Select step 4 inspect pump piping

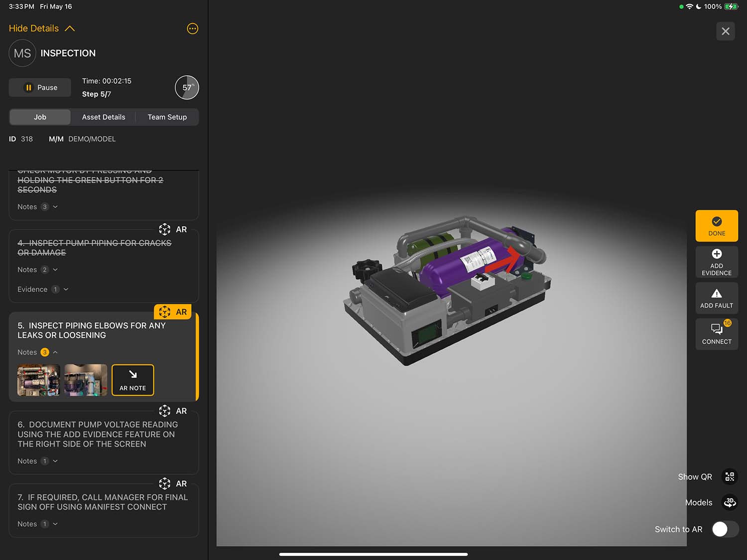point(95,248)
